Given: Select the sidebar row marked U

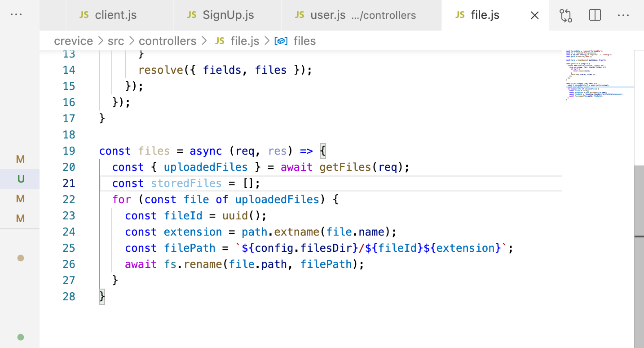Looking at the screenshot, I should pos(20,179).
